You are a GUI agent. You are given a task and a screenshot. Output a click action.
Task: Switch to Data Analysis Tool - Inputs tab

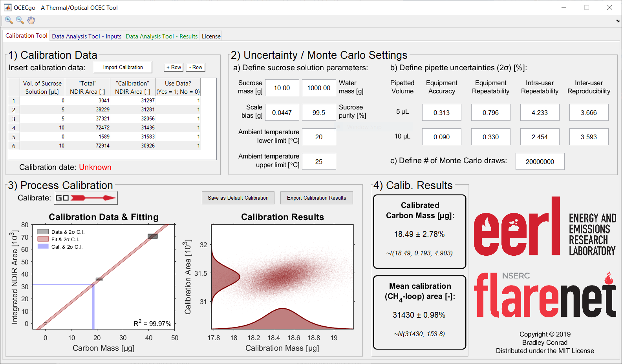tap(86, 36)
